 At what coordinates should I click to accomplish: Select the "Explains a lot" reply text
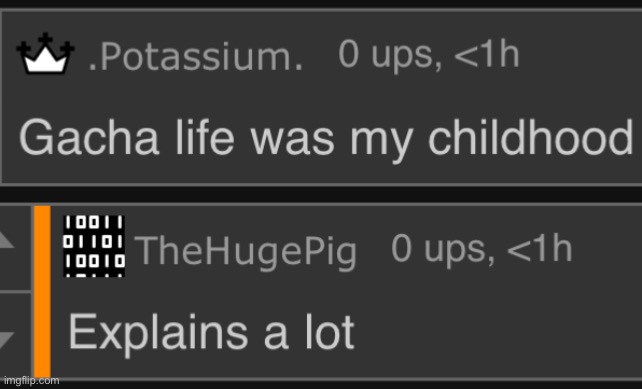[x=211, y=333]
